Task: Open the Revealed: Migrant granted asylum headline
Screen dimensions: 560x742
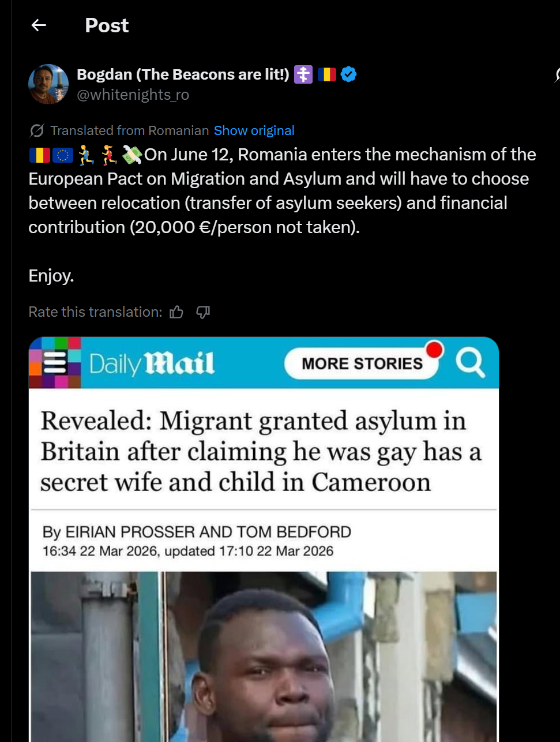Action: (261, 451)
